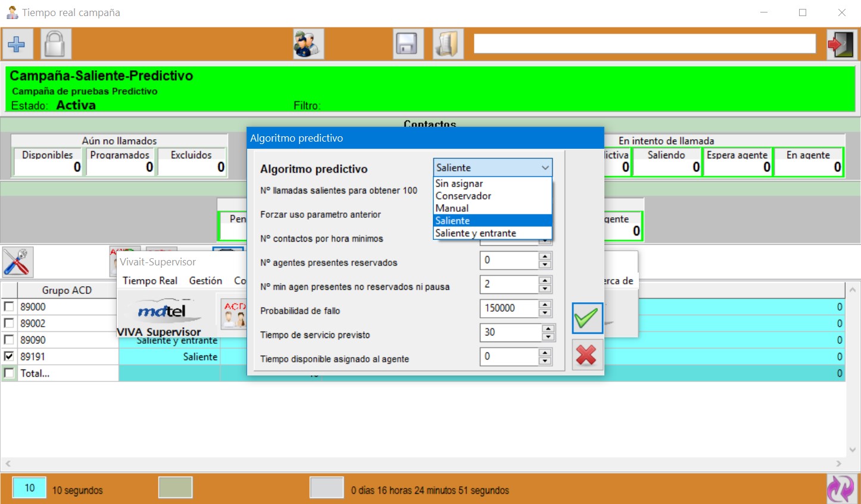Choose 'Conservador' in the algorithm list

[492, 196]
